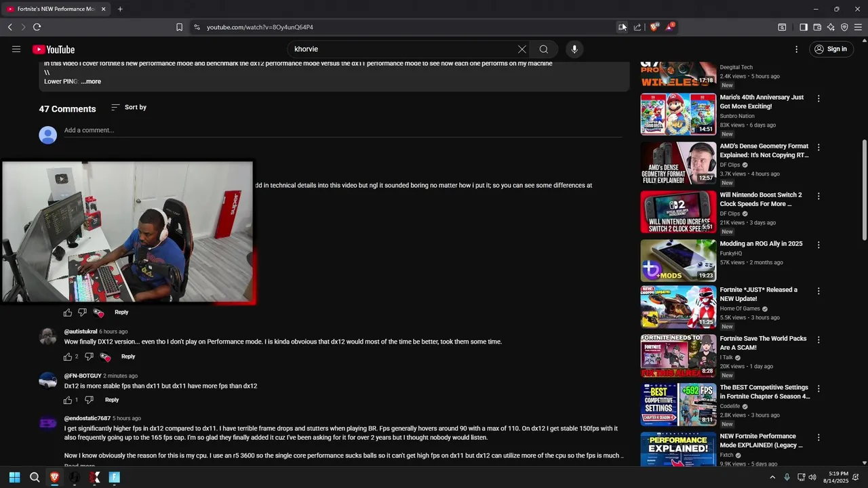Screen dimensions: 868x488
Task: Reply to the @FN-BOTGUY comment
Action: [x=112, y=400]
